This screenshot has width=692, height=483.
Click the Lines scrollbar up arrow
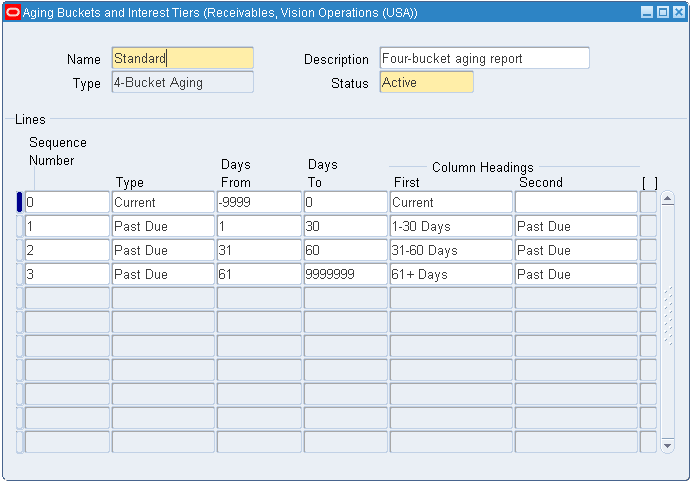click(668, 198)
